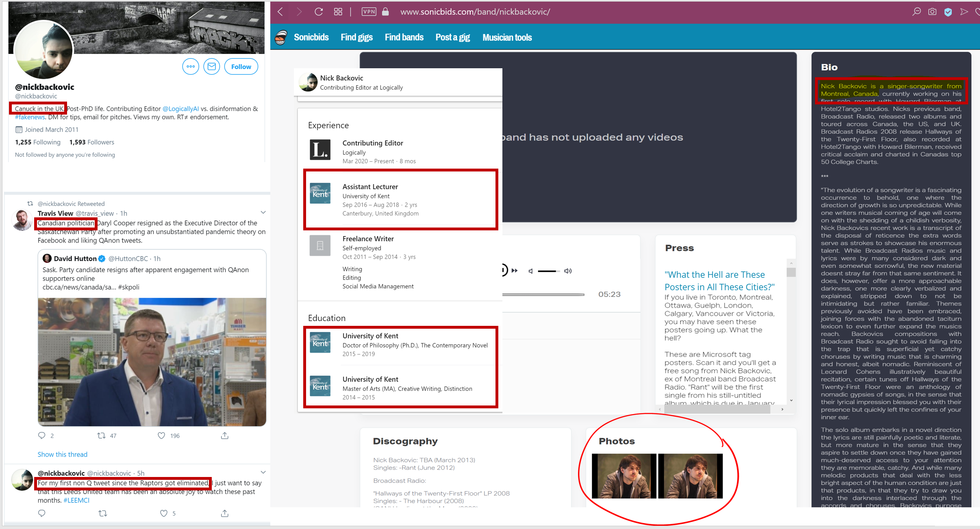Open the Travis View profile name
The image size is (980, 529).
(x=55, y=213)
